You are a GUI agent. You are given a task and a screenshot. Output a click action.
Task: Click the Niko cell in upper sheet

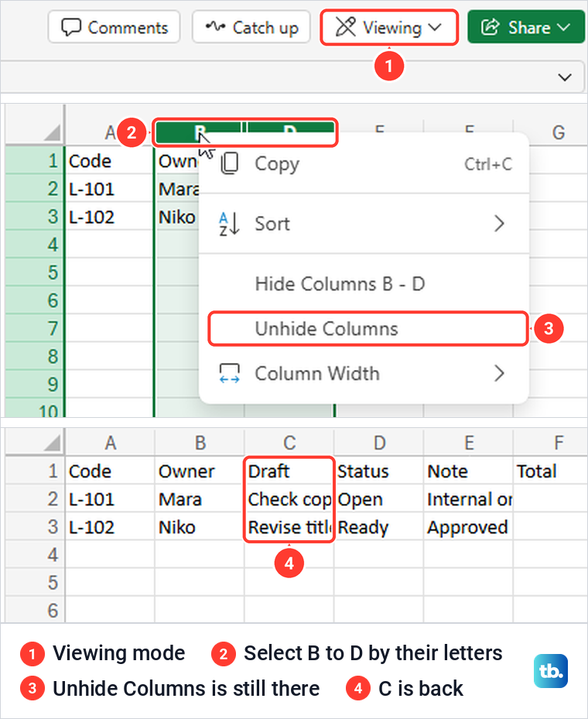pos(178,217)
